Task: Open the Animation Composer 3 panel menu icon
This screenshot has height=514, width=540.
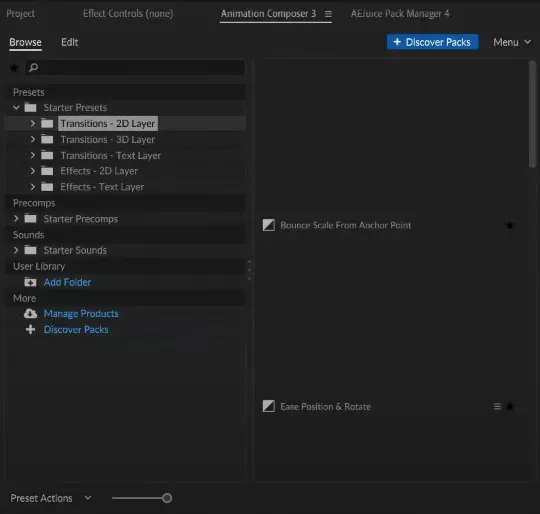Action: tap(328, 14)
